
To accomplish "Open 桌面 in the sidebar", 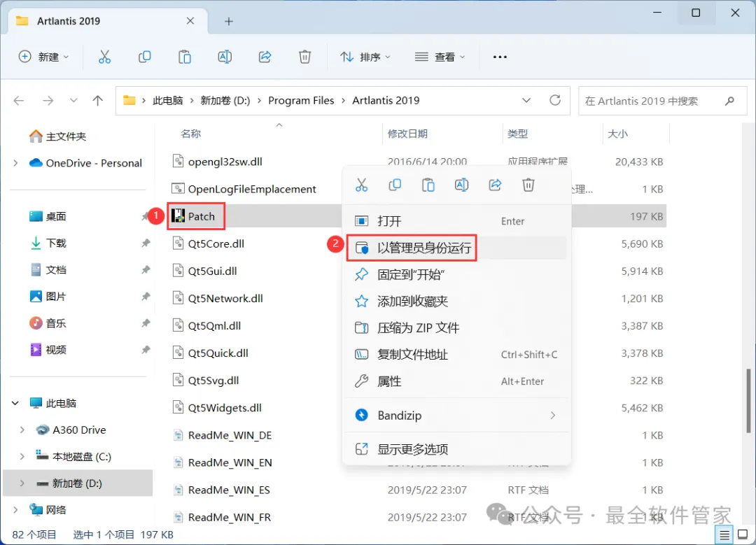I will [x=48, y=216].
